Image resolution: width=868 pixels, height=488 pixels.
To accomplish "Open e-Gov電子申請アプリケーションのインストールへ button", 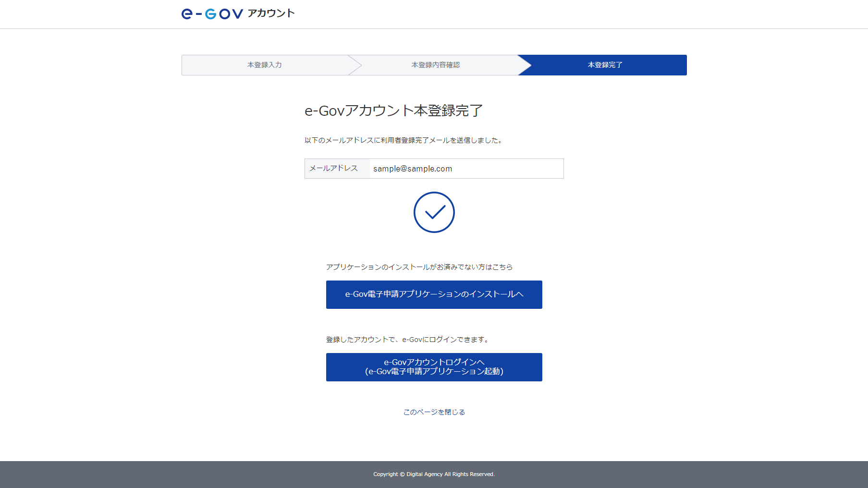I will [x=434, y=294].
